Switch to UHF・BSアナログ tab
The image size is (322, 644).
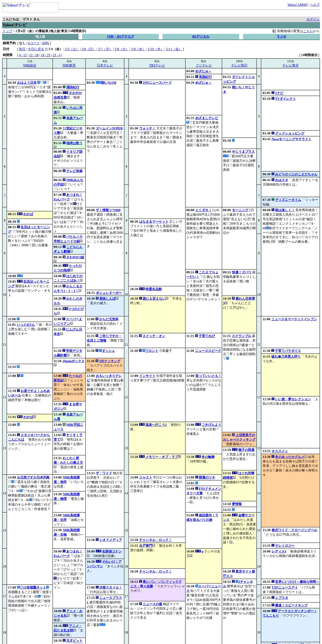[120, 37]
